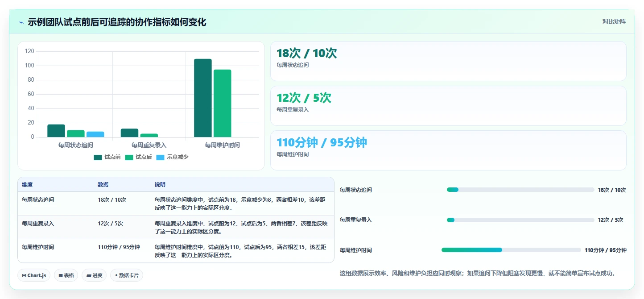Click the 12次 / 5次 table cell
The width and height of the screenshot is (644, 299).
coord(111,224)
